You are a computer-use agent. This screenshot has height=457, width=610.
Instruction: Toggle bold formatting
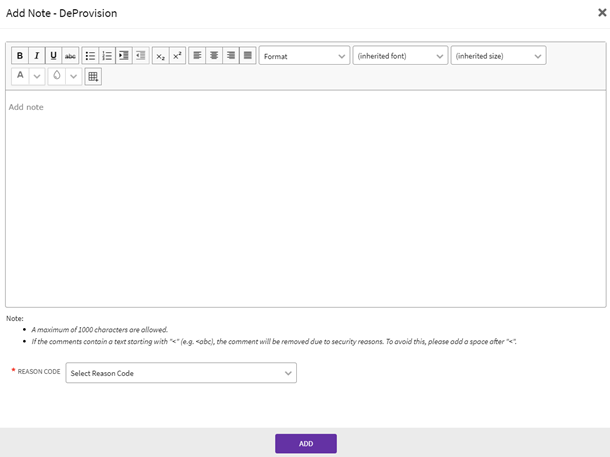tap(19, 56)
